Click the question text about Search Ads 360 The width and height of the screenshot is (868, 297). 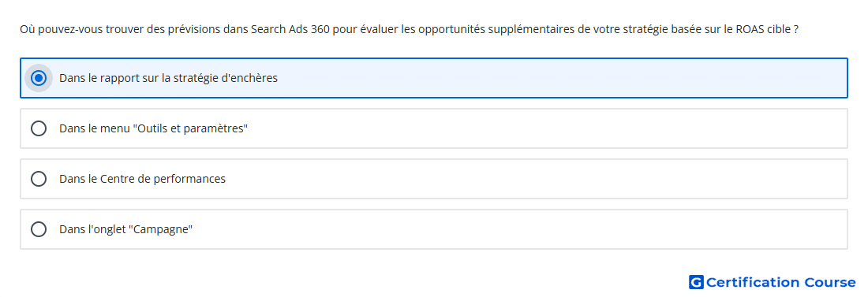click(409, 29)
